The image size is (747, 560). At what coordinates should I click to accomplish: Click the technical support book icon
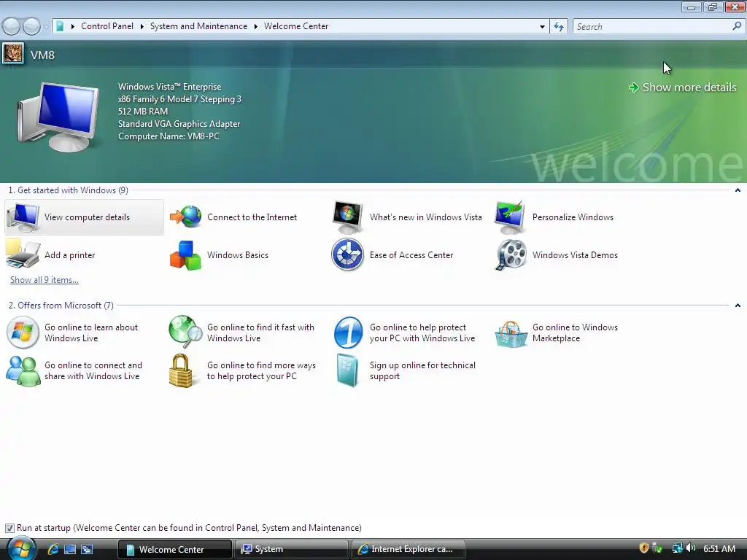click(x=347, y=370)
